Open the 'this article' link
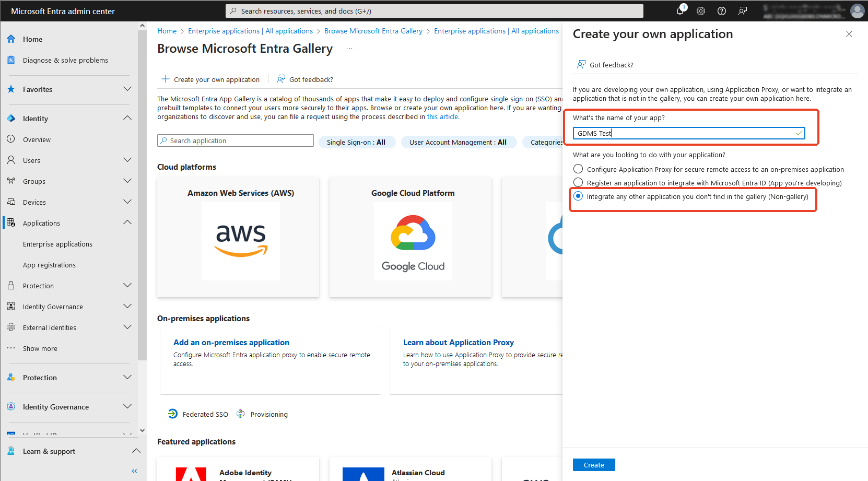The width and height of the screenshot is (868, 481). click(x=443, y=117)
